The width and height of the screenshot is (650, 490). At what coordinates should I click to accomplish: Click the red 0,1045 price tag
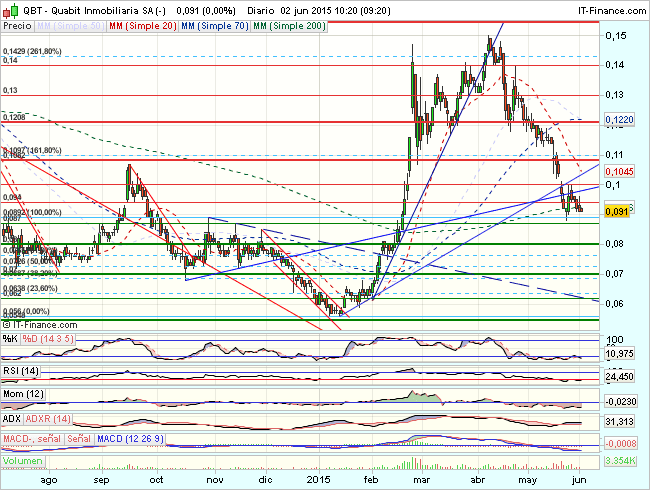click(619, 172)
